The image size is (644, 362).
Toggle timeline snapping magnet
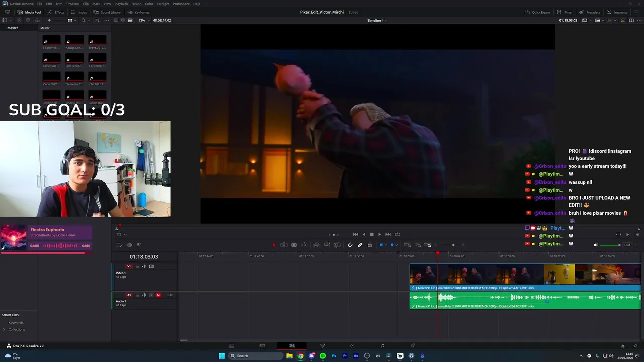(x=350, y=245)
